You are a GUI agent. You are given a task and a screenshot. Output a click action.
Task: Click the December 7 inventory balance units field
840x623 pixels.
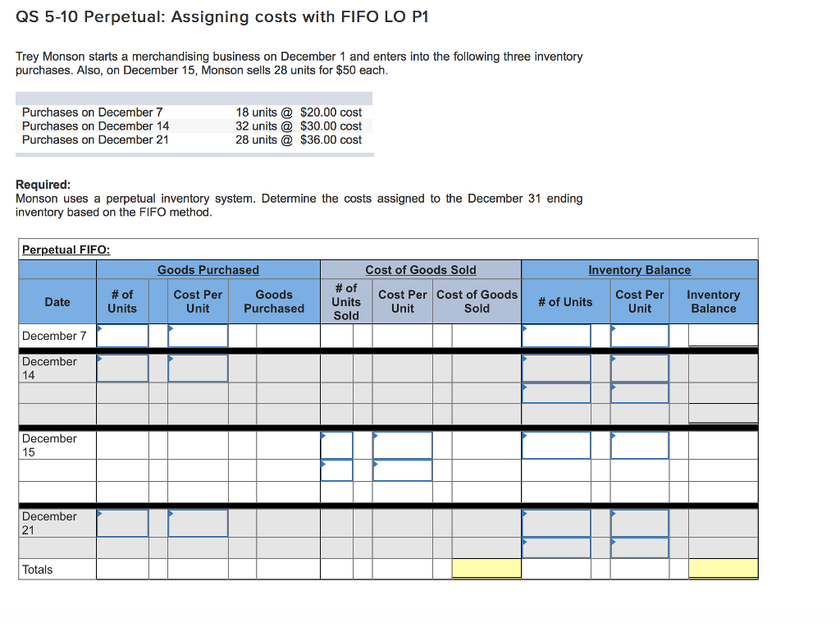[x=556, y=336]
